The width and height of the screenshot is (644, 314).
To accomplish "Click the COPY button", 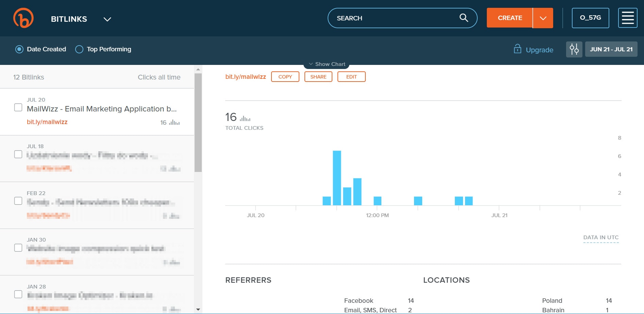I will point(285,77).
